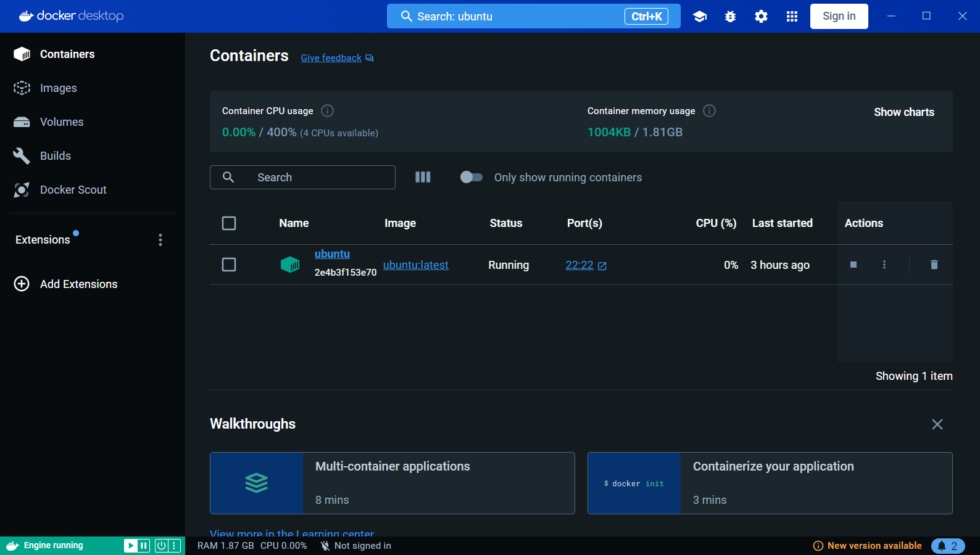Click the Ctrl+K shortcut badge
980x555 pixels.
coord(646,16)
